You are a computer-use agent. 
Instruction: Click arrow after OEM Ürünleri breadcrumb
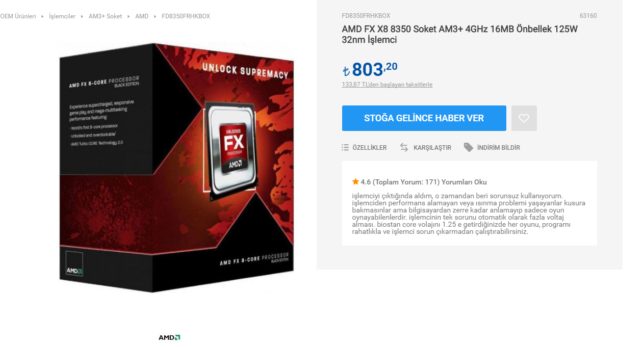coord(42,16)
